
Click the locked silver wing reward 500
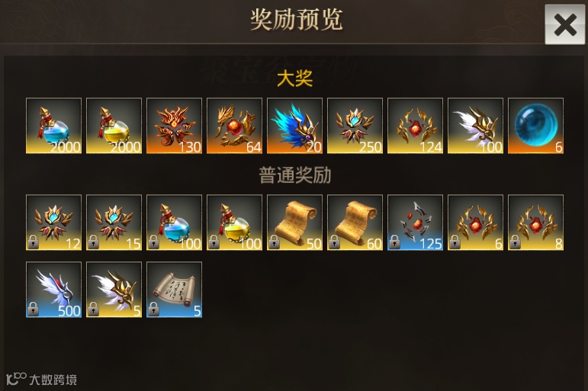click(53, 290)
